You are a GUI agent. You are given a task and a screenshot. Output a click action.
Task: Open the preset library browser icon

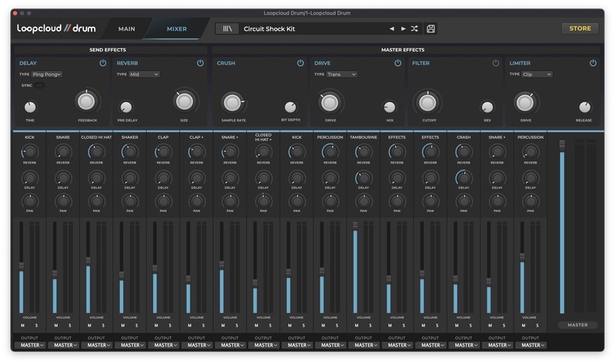click(227, 28)
